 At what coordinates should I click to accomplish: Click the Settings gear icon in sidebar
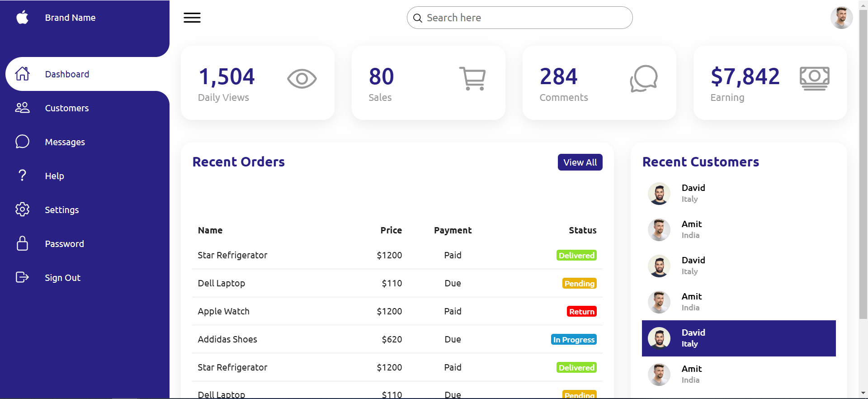[x=22, y=209]
